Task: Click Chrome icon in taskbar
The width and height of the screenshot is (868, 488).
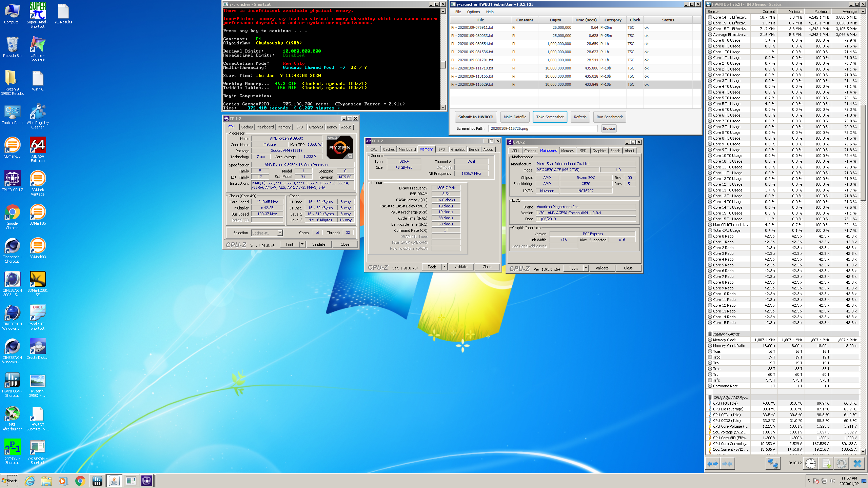Action: click(80, 481)
